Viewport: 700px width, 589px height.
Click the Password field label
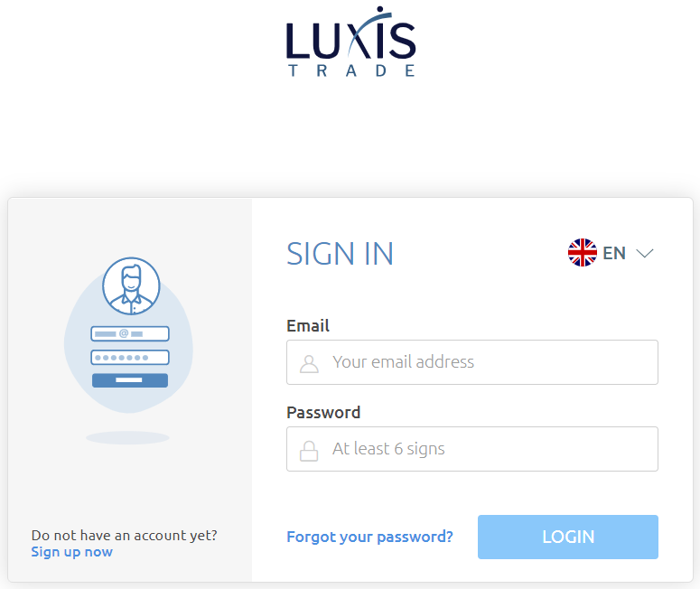point(323,412)
